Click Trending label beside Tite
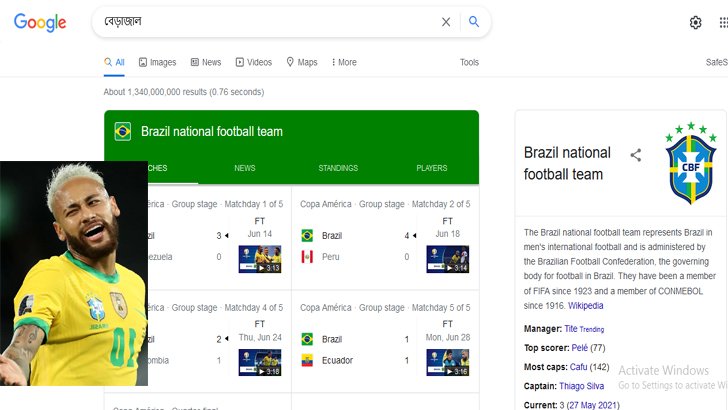Viewport: 728px width, 410px height. tap(592, 329)
